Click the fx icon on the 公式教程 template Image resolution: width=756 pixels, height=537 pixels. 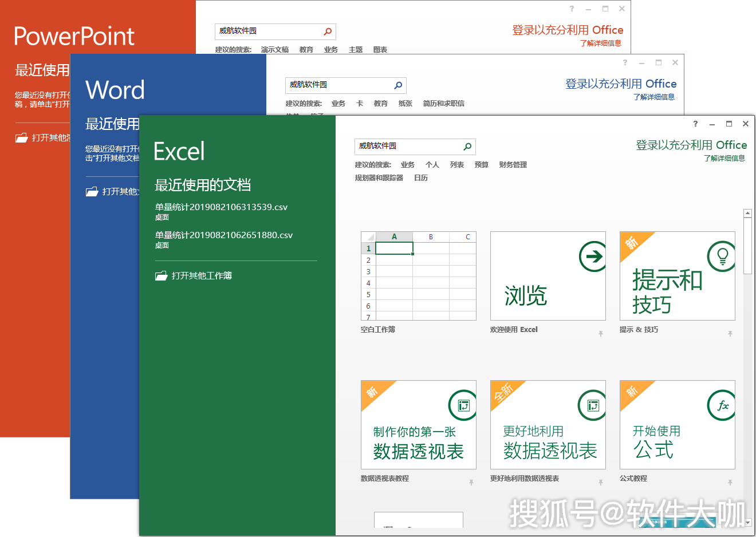(721, 405)
